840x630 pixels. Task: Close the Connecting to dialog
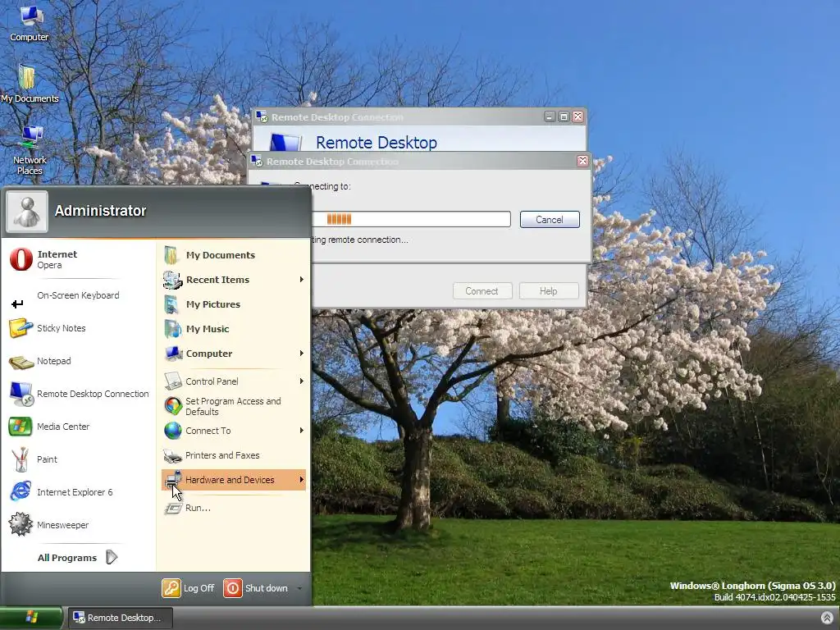click(x=582, y=162)
